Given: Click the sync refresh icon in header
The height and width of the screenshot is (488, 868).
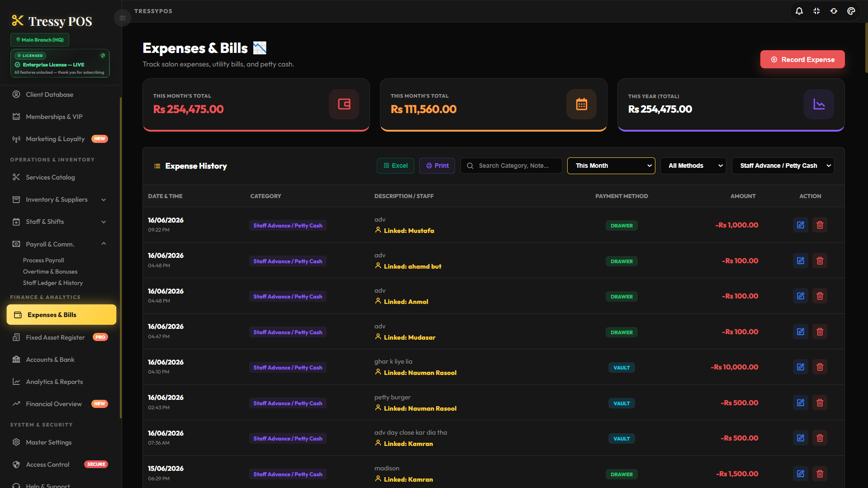Looking at the screenshot, I should [834, 11].
